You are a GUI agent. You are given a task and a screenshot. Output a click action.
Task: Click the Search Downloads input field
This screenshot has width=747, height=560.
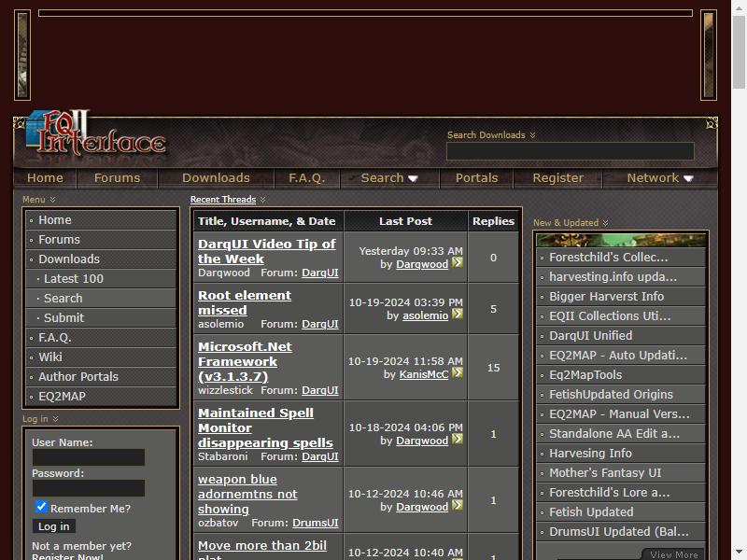tap(570, 151)
